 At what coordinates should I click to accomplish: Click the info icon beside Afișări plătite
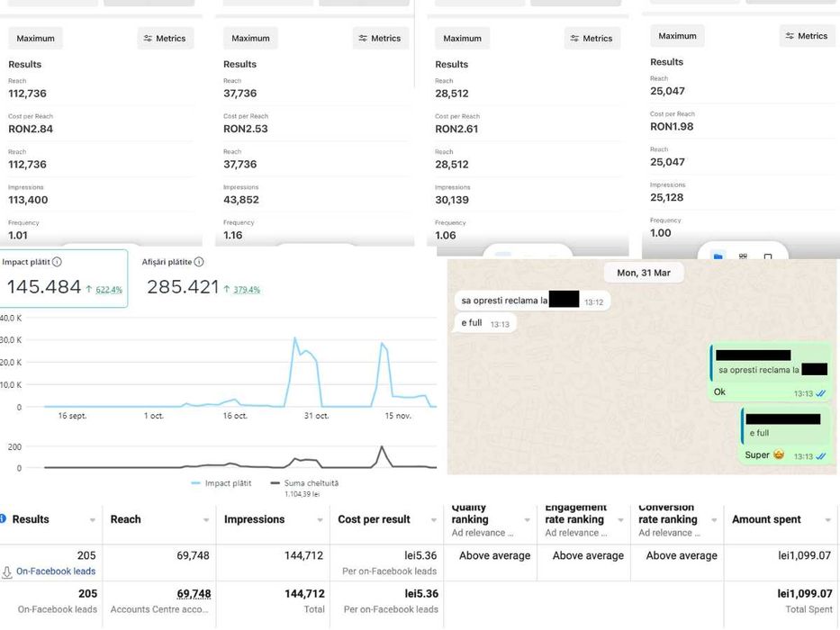[x=199, y=262]
